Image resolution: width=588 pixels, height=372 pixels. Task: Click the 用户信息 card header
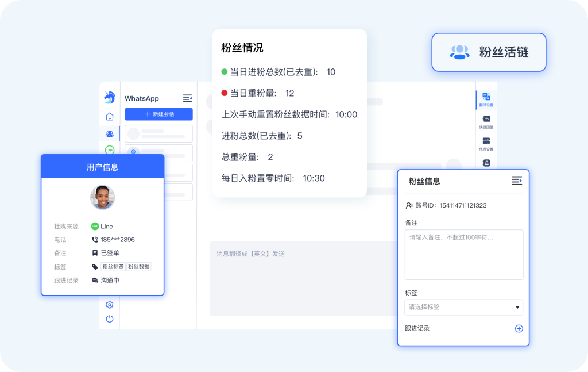point(102,167)
